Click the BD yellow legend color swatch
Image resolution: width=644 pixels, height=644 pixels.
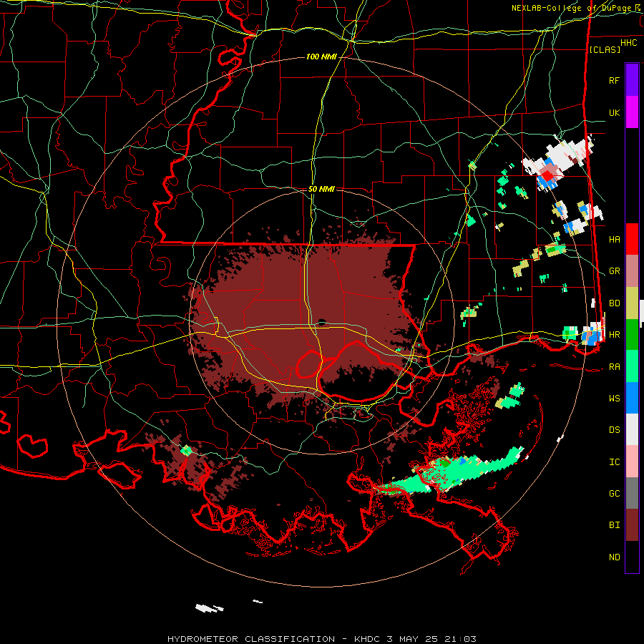[632, 303]
